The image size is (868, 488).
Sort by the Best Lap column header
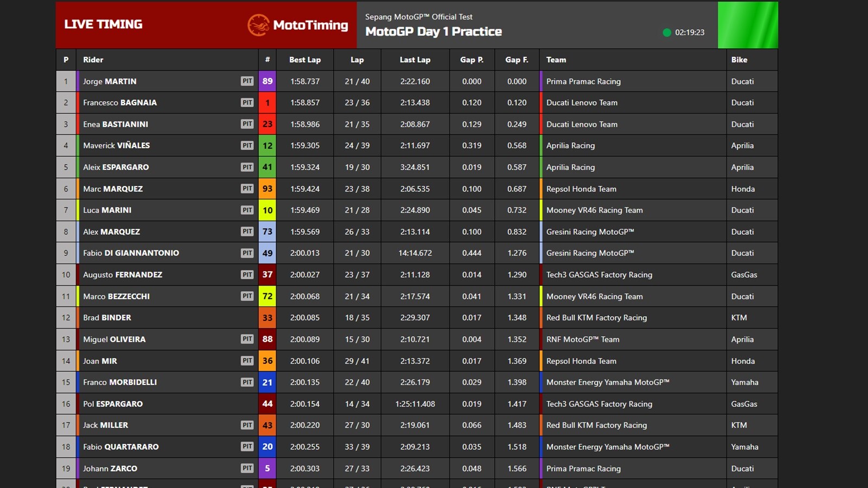point(305,60)
